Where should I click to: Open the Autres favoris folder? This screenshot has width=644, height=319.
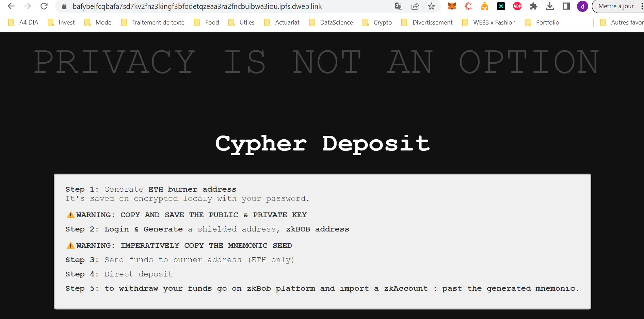click(622, 22)
